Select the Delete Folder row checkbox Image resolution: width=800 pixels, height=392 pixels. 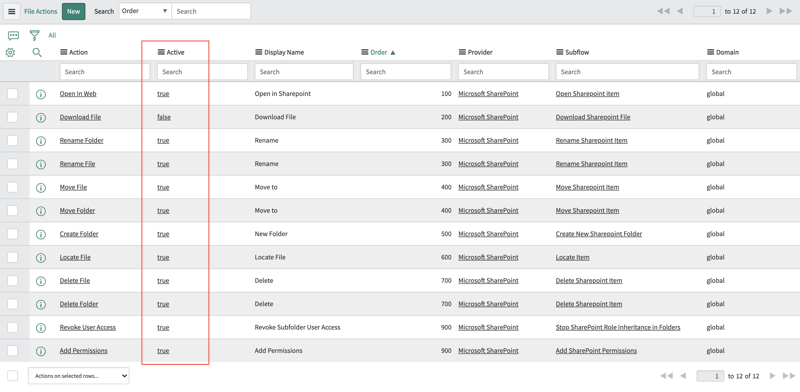click(12, 304)
